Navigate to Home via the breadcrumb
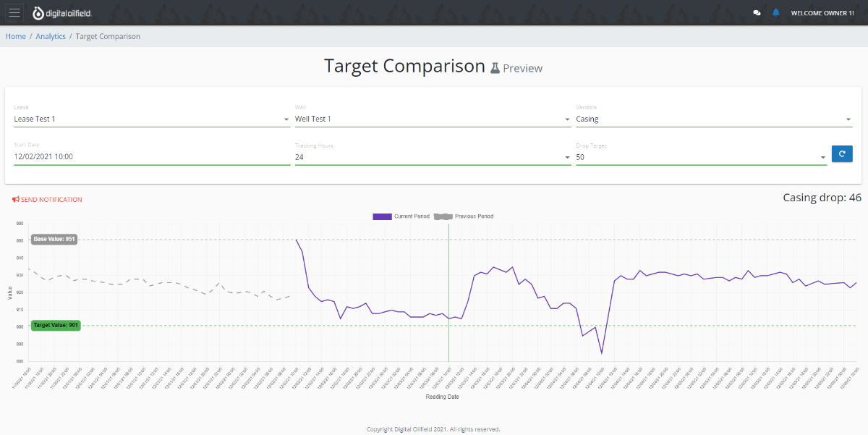Image resolution: width=868 pixels, height=435 pixels. (x=15, y=36)
